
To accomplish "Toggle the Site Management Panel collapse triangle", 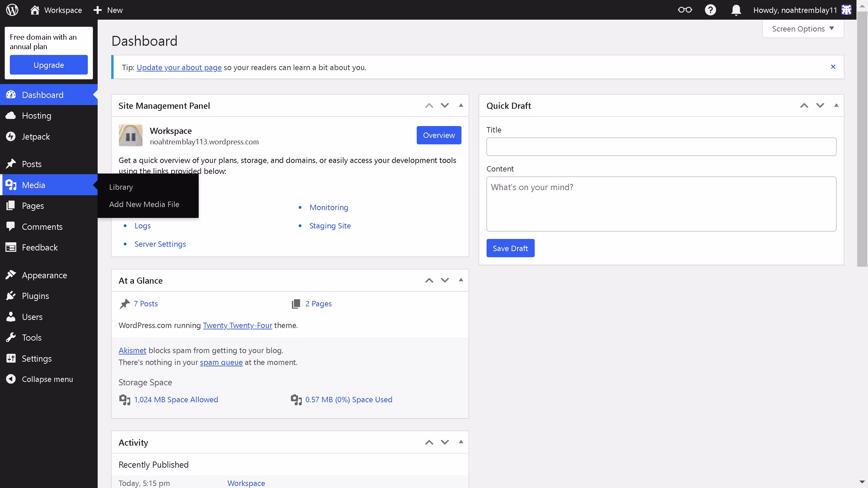I will (x=461, y=105).
